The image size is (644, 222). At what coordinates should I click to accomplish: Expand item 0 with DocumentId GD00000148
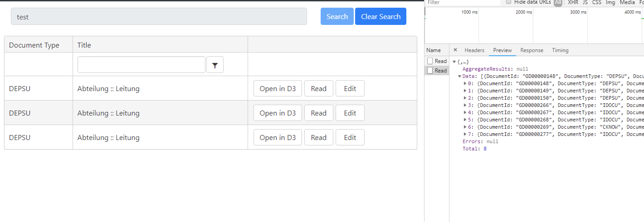(x=465, y=83)
